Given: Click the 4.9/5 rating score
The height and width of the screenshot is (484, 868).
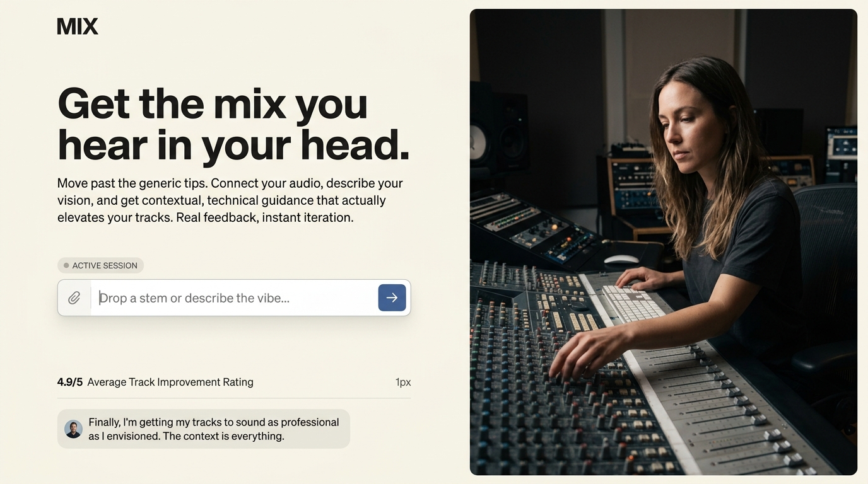Looking at the screenshot, I should [69, 382].
